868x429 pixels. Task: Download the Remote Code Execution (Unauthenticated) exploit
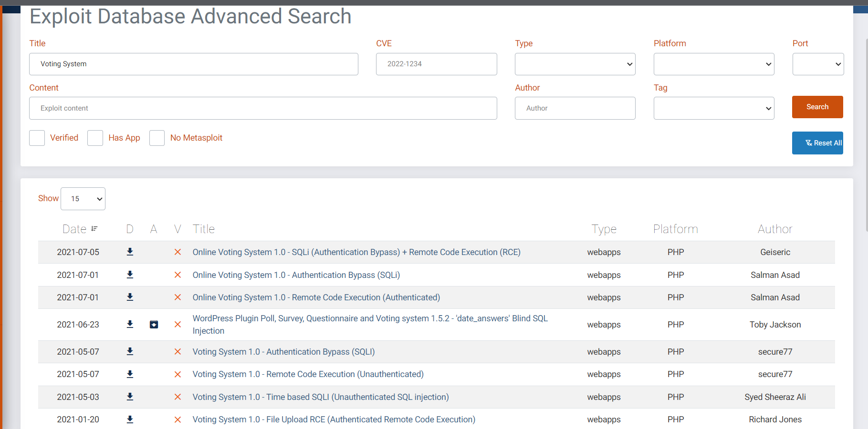click(130, 374)
